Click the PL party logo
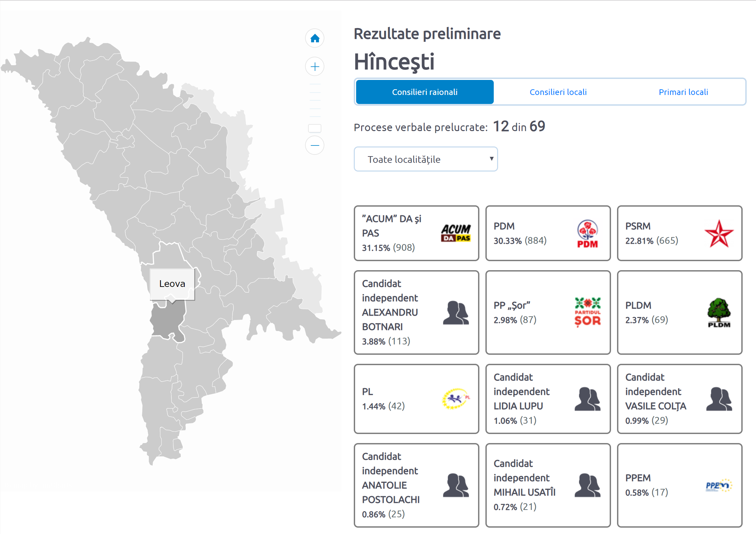 click(456, 399)
